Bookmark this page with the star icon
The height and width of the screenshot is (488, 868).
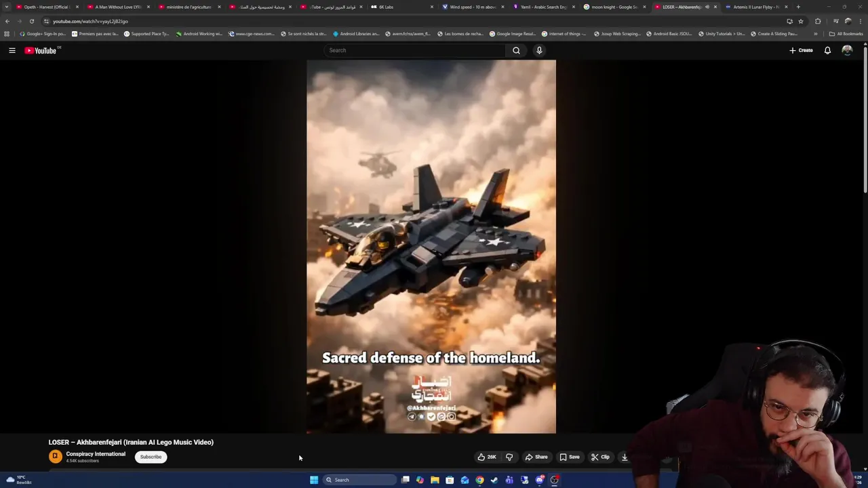[801, 21]
